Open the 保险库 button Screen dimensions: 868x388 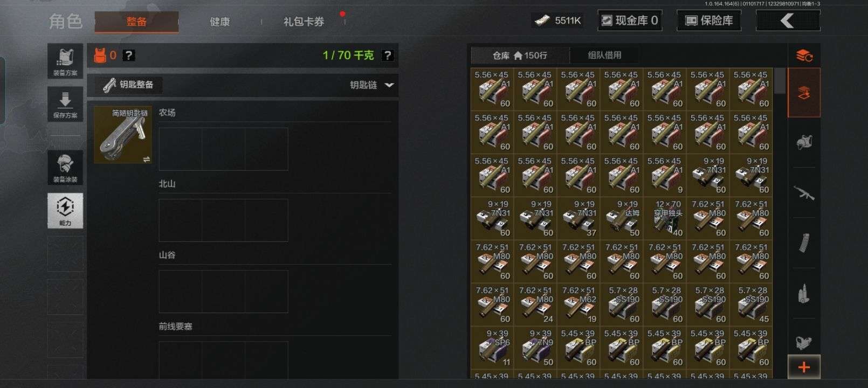708,21
